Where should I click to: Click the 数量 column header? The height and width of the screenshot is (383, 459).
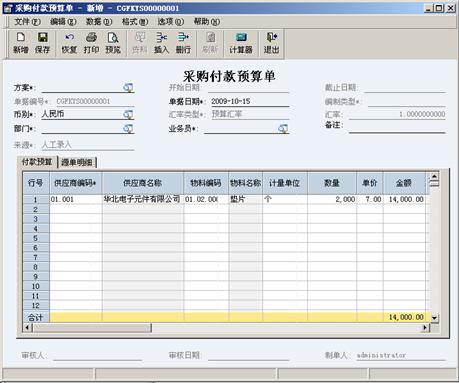(332, 183)
